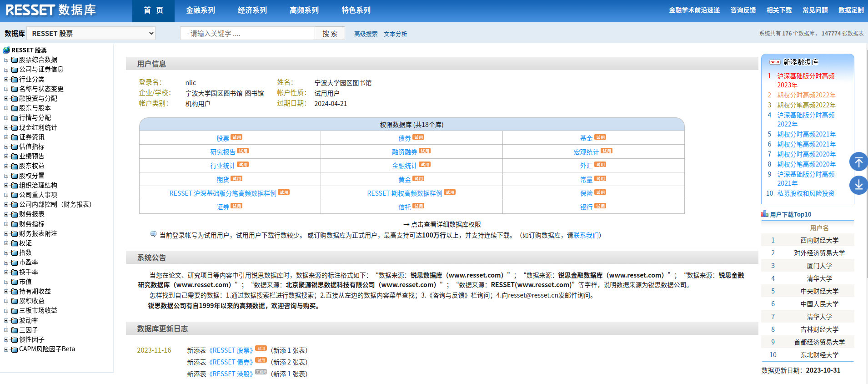
Task: Click the scroll-to-bottom arrow button
Action: [858, 185]
